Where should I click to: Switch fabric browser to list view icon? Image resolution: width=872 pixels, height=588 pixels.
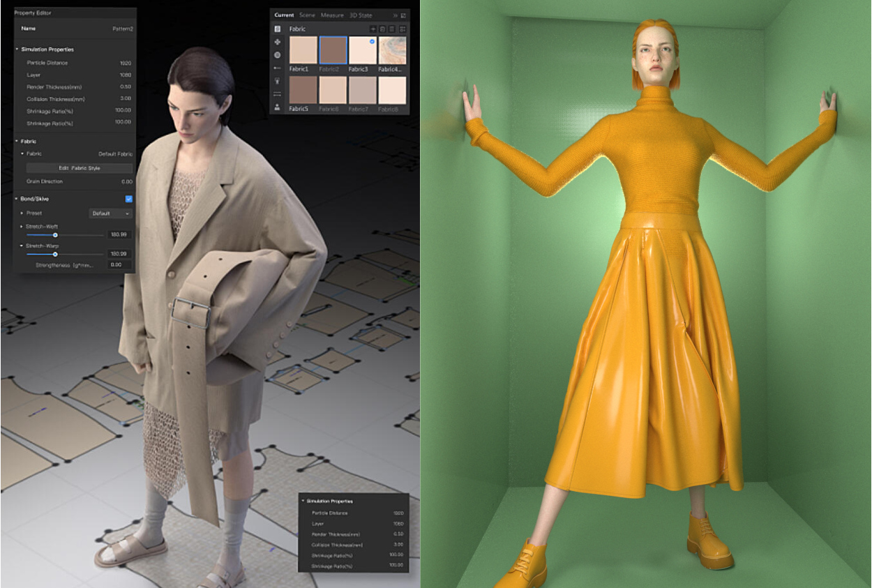392,29
